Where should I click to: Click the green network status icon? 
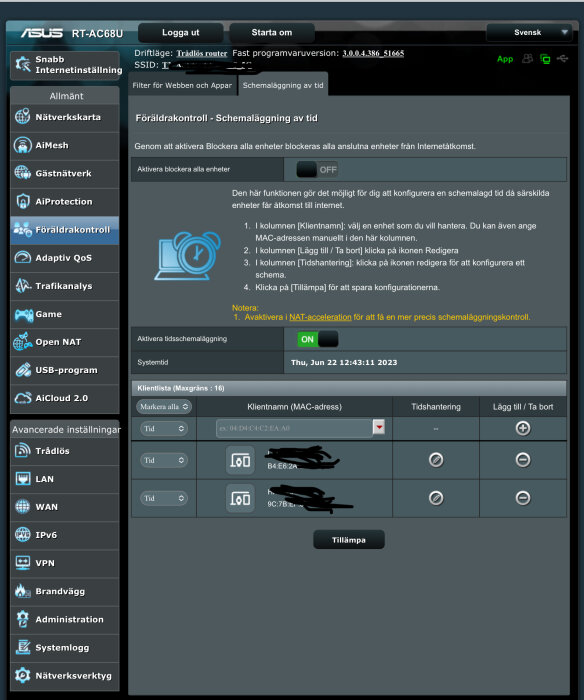pyautogui.click(x=545, y=59)
